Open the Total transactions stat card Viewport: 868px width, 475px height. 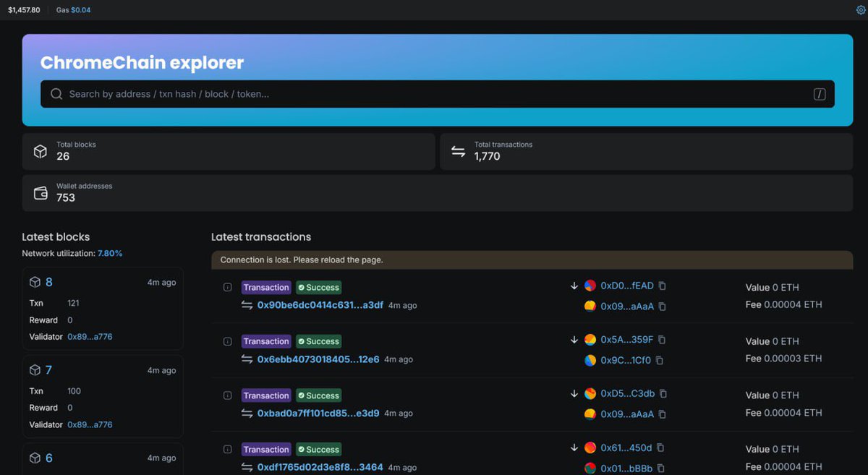[x=647, y=152]
